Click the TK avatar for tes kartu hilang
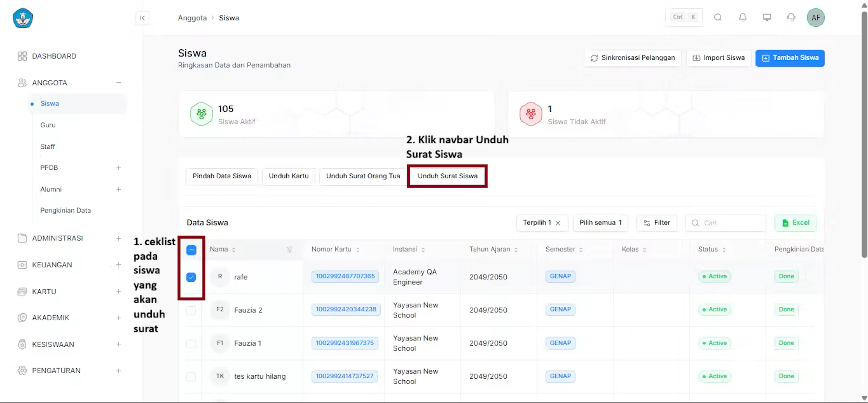This screenshot has width=868, height=403. point(220,376)
